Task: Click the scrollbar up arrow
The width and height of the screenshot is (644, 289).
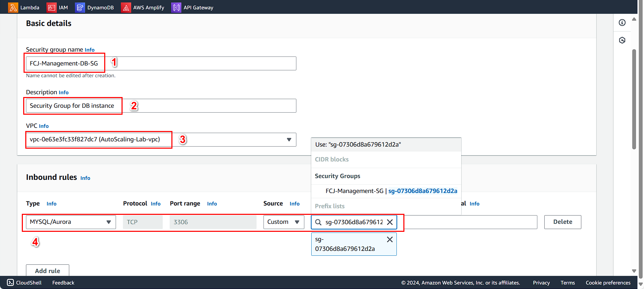Action: click(634, 19)
